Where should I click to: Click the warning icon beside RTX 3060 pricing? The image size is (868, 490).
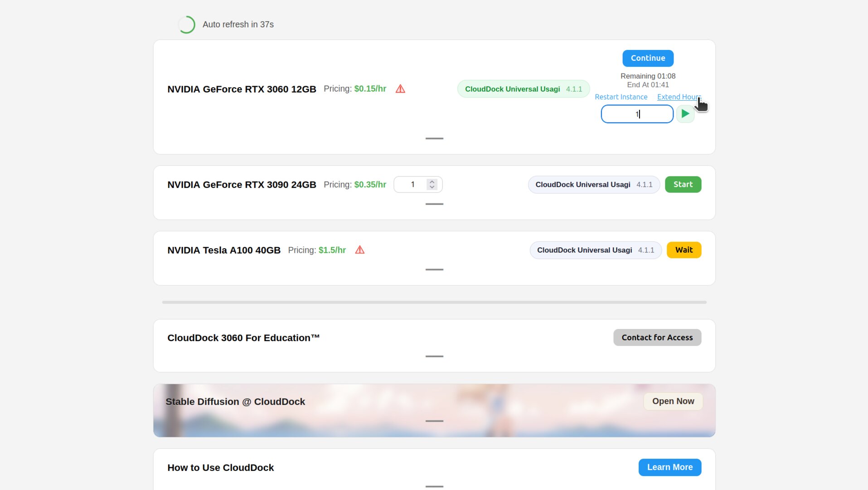[400, 89]
